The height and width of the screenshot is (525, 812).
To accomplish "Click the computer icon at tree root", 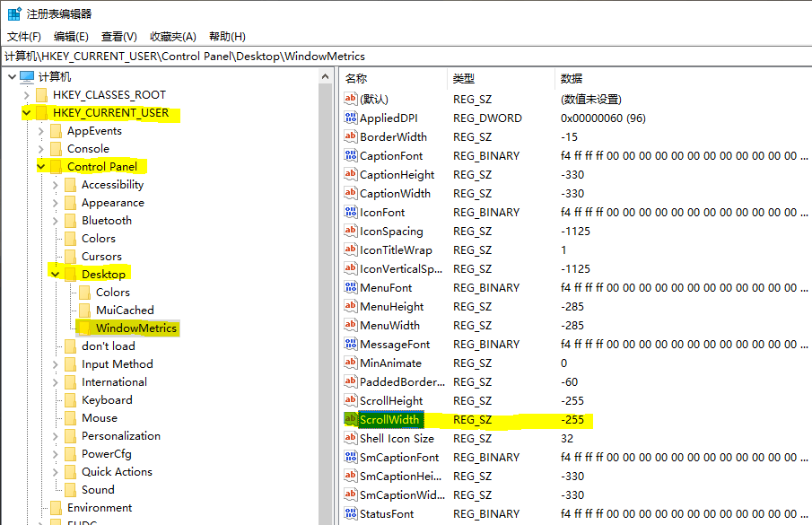I will tap(27, 77).
